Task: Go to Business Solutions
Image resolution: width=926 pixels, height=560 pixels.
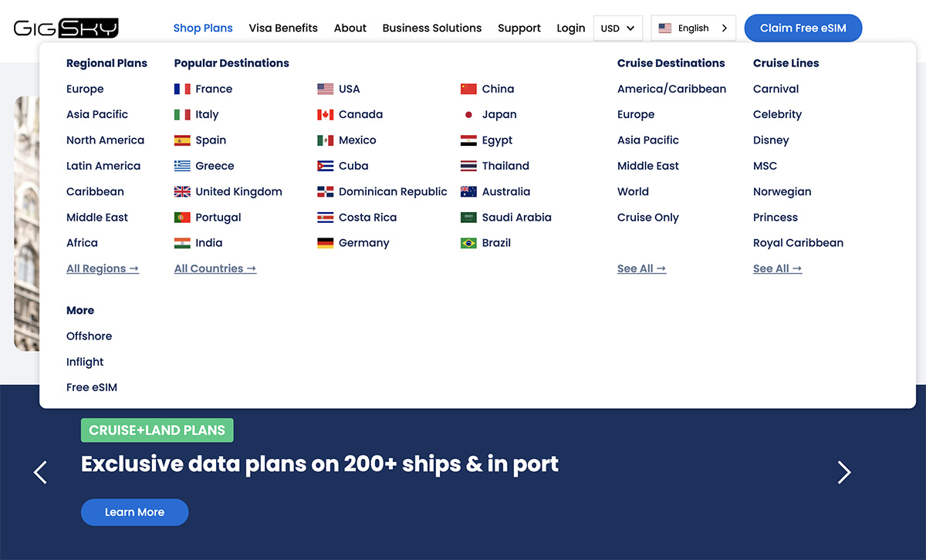Action: [x=432, y=28]
